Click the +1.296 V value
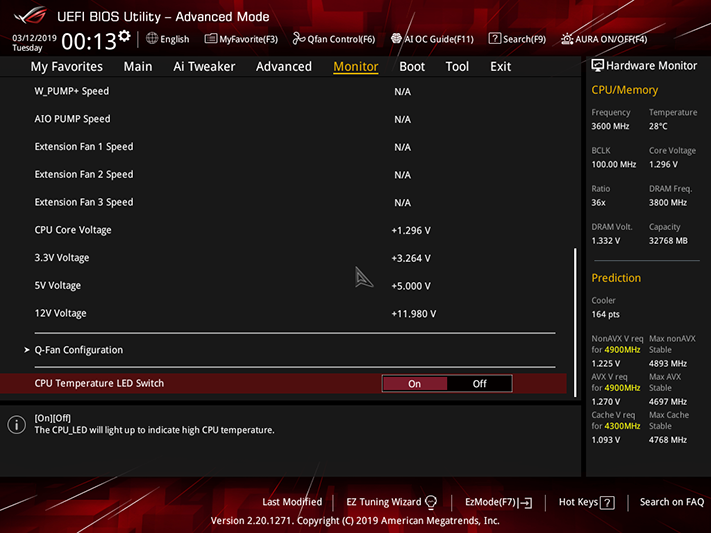 [x=411, y=231]
